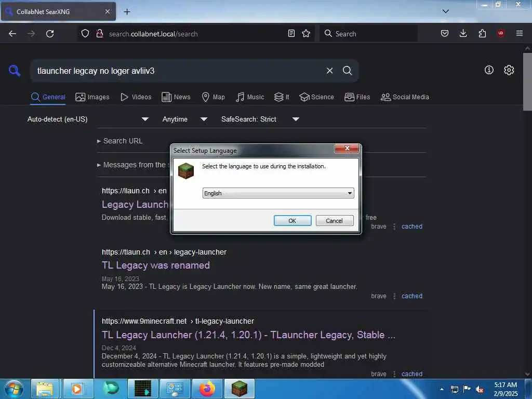Open SafeSearch: Strict dropdown

click(260, 119)
